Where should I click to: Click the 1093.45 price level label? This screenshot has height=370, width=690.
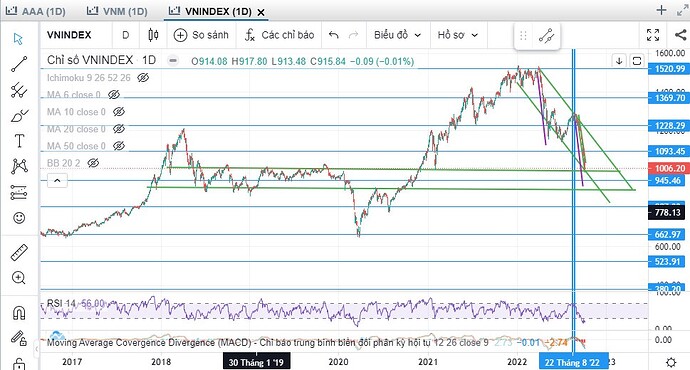click(668, 151)
